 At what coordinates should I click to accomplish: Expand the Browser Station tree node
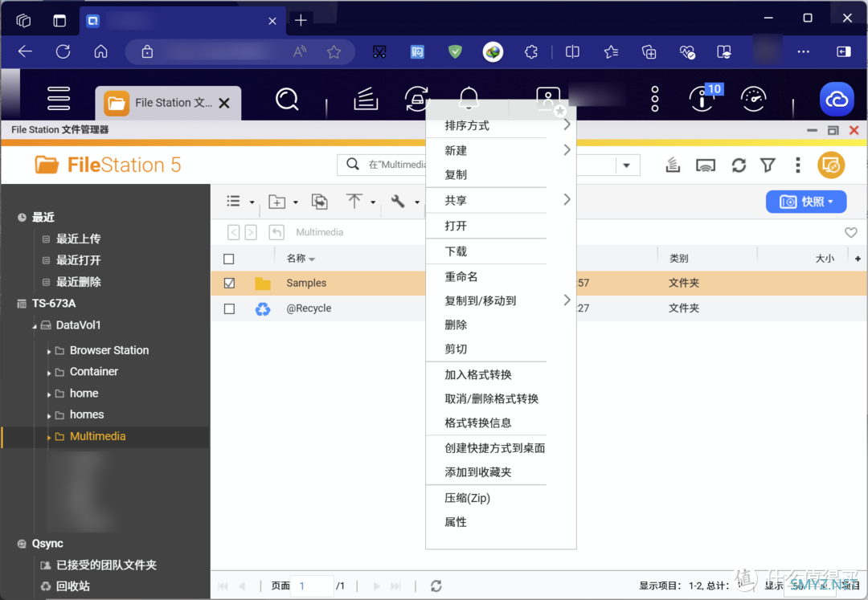click(49, 351)
